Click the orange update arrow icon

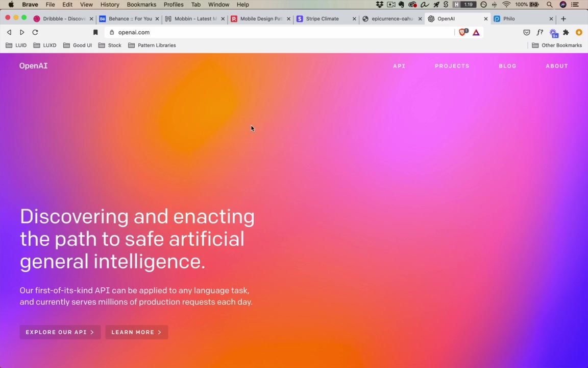pyautogui.click(x=579, y=32)
